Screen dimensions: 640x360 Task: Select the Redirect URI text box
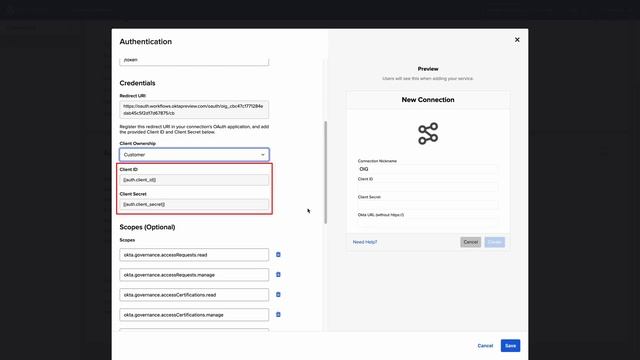(194, 109)
